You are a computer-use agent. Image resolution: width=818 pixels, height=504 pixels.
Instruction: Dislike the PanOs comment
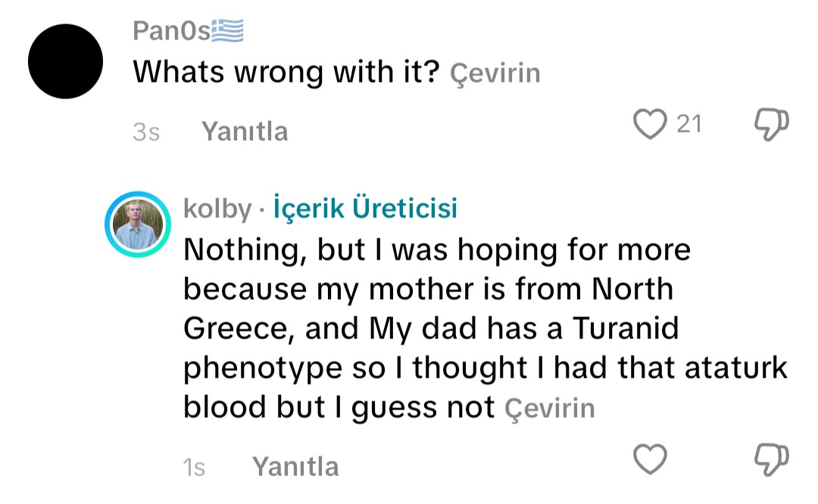pos(773,125)
